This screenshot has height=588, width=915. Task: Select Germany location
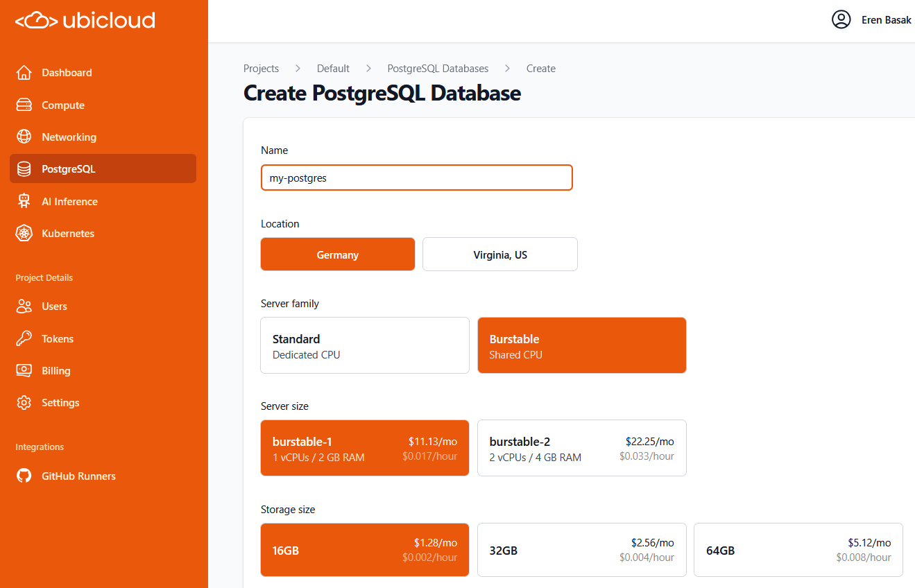click(x=338, y=254)
